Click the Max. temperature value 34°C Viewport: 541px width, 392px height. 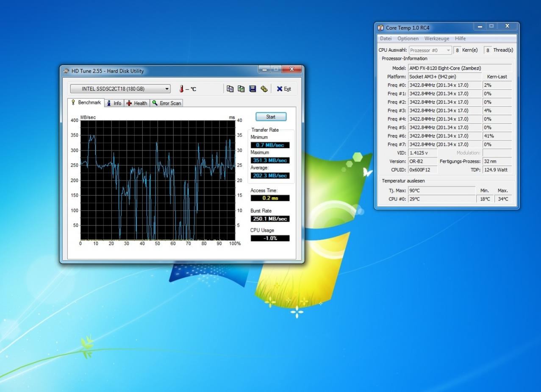click(502, 199)
